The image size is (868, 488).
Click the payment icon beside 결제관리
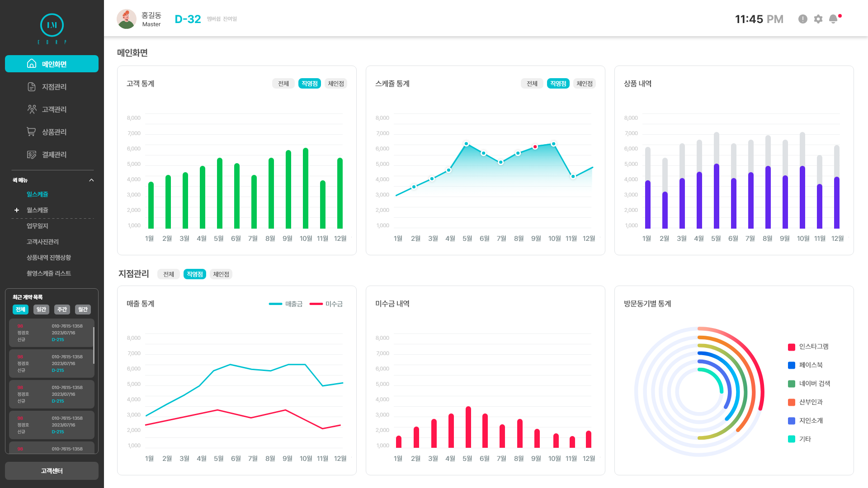click(x=32, y=155)
